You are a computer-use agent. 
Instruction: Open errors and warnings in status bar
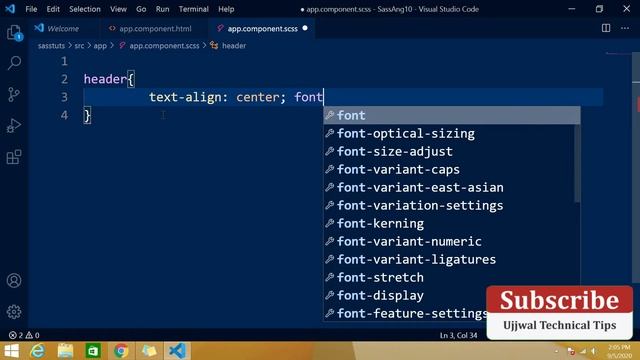tap(24, 335)
